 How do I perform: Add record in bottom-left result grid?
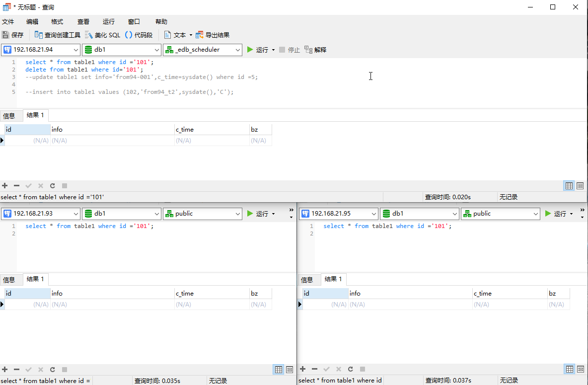5,370
